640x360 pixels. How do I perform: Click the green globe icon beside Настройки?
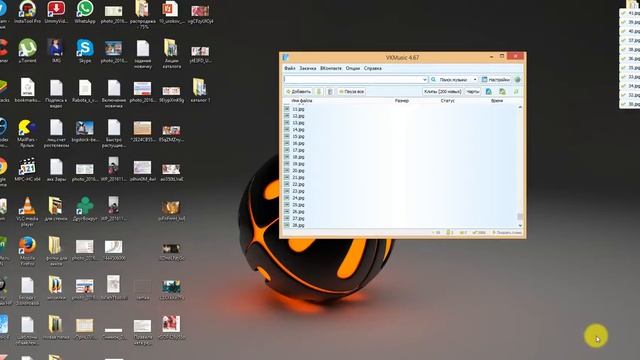point(518,79)
